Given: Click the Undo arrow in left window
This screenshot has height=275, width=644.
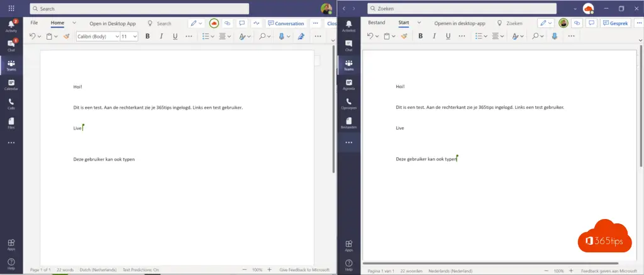Looking at the screenshot, I should click(33, 36).
